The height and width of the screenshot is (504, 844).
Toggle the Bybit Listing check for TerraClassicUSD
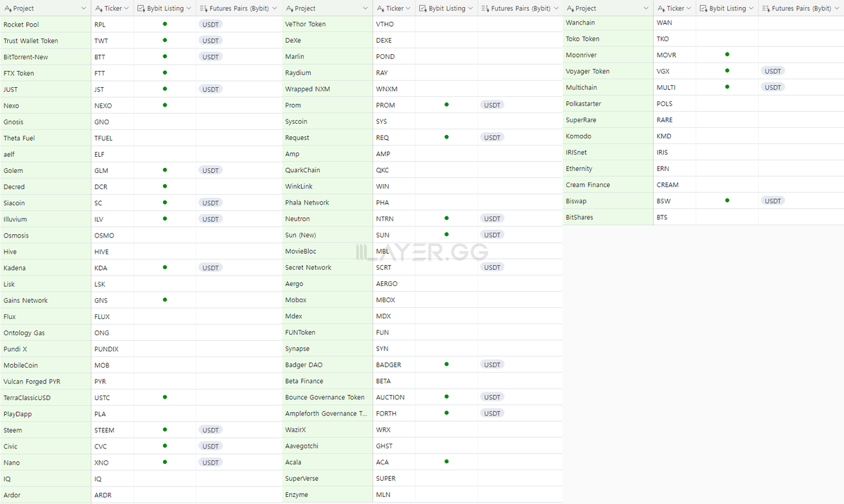point(165,397)
